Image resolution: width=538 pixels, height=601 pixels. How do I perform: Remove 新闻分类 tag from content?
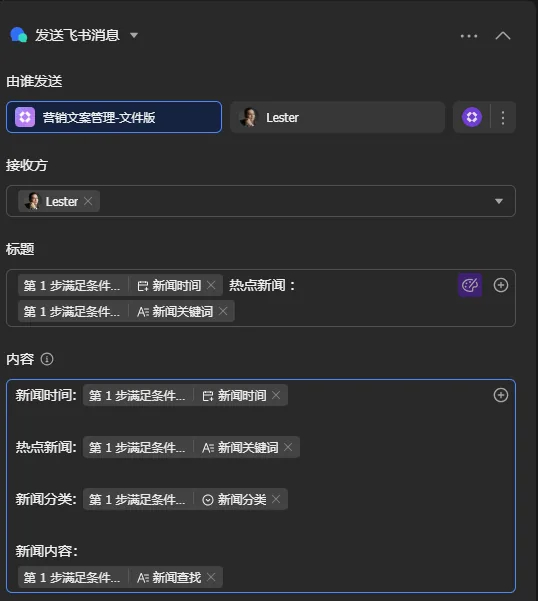point(276,499)
